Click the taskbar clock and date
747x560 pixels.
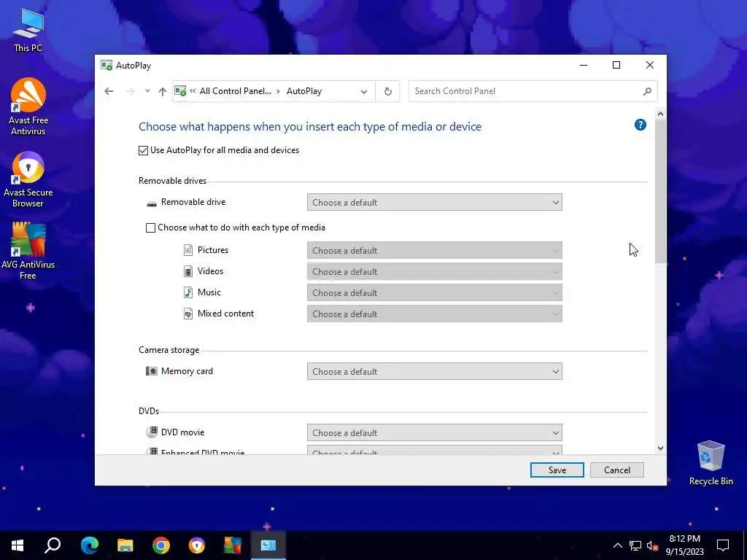click(x=684, y=545)
